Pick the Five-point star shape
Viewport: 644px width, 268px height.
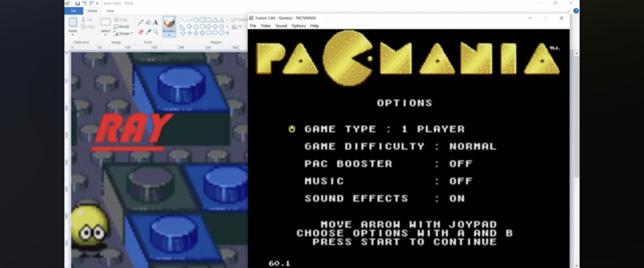(x=196, y=33)
